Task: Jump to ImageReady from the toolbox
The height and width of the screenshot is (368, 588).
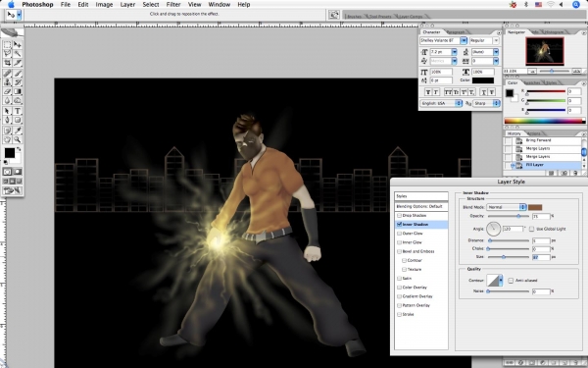Action: pos(13,190)
